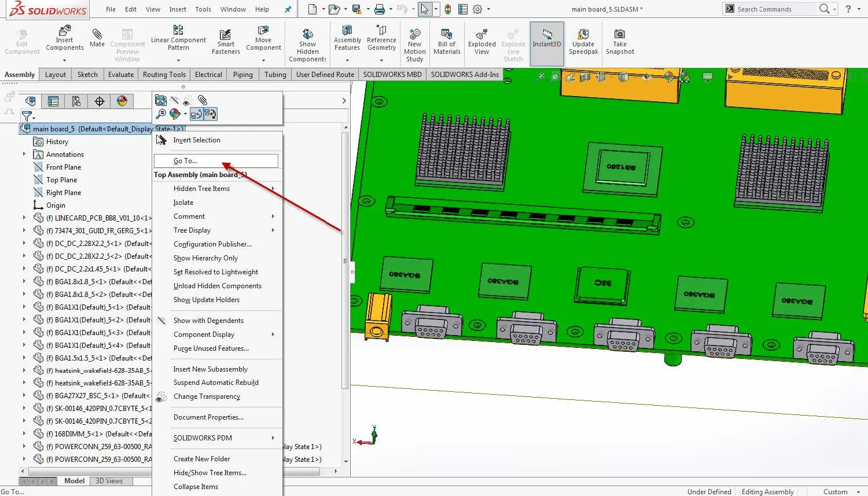Image resolution: width=868 pixels, height=496 pixels.
Task: Open Linear Component Pattern tool
Action: pyautogui.click(x=178, y=38)
